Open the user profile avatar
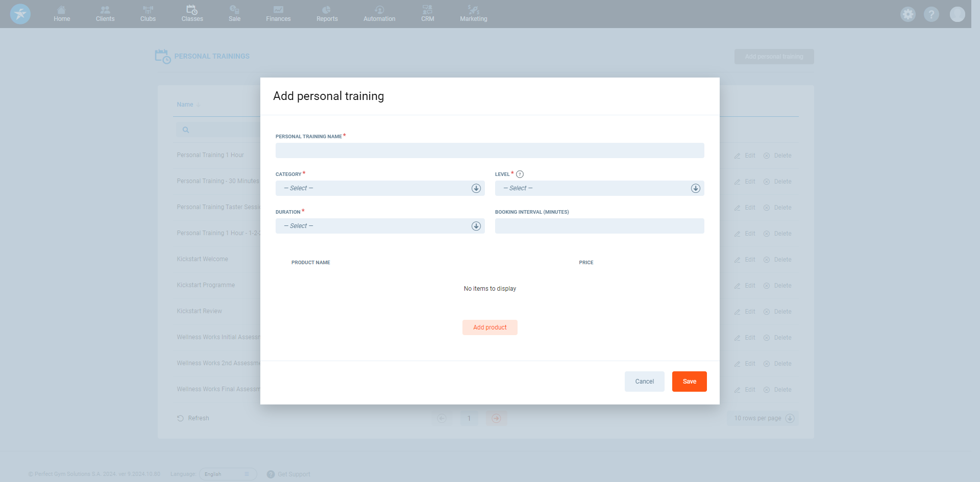Image resolution: width=980 pixels, height=482 pixels. [x=957, y=14]
